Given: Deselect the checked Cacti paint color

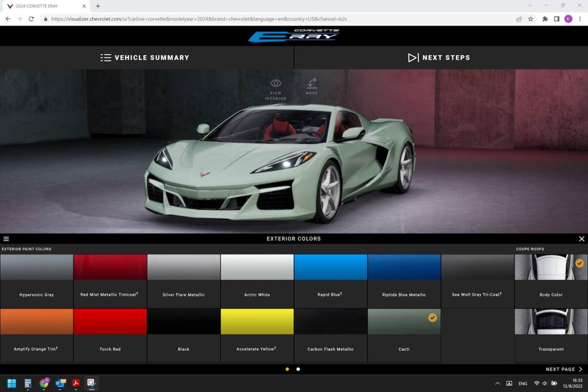Looking at the screenshot, I should (x=433, y=317).
